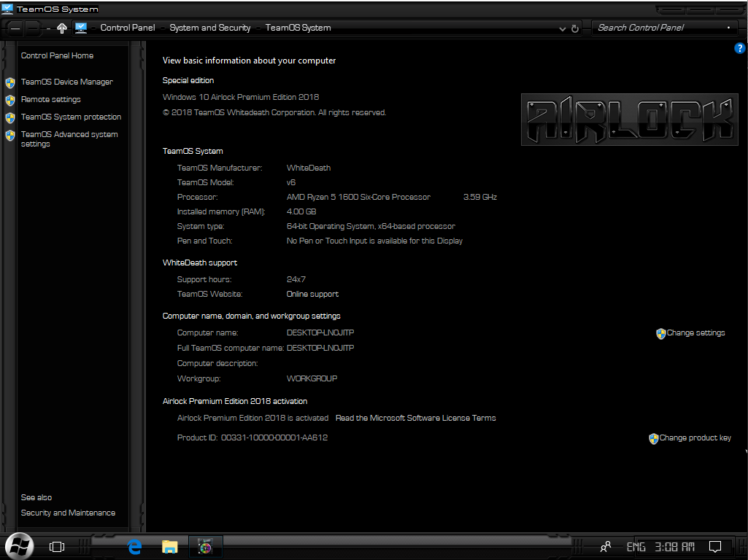Click Control Panel in the breadcrumb
The height and width of the screenshot is (560, 748).
128,28
